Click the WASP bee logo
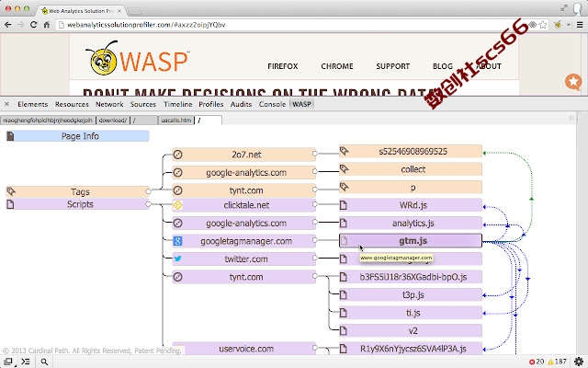 [102, 58]
